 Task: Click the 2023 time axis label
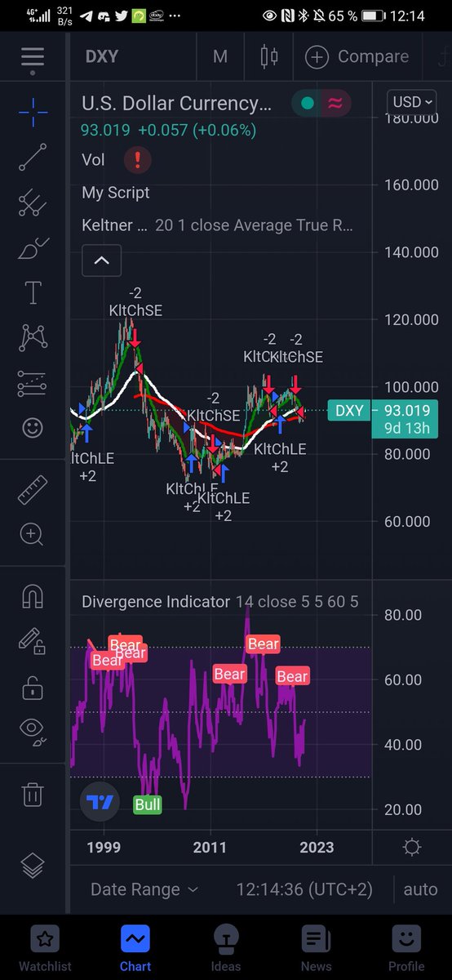(x=317, y=846)
